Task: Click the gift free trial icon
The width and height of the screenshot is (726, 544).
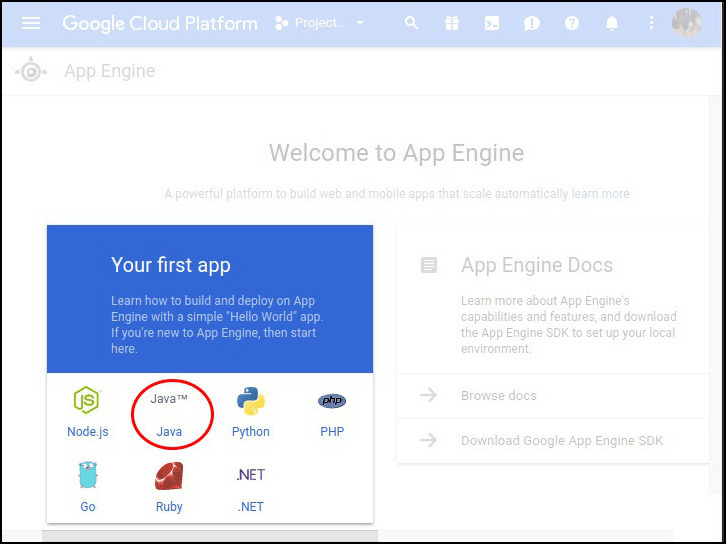Action: click(452, 23)
